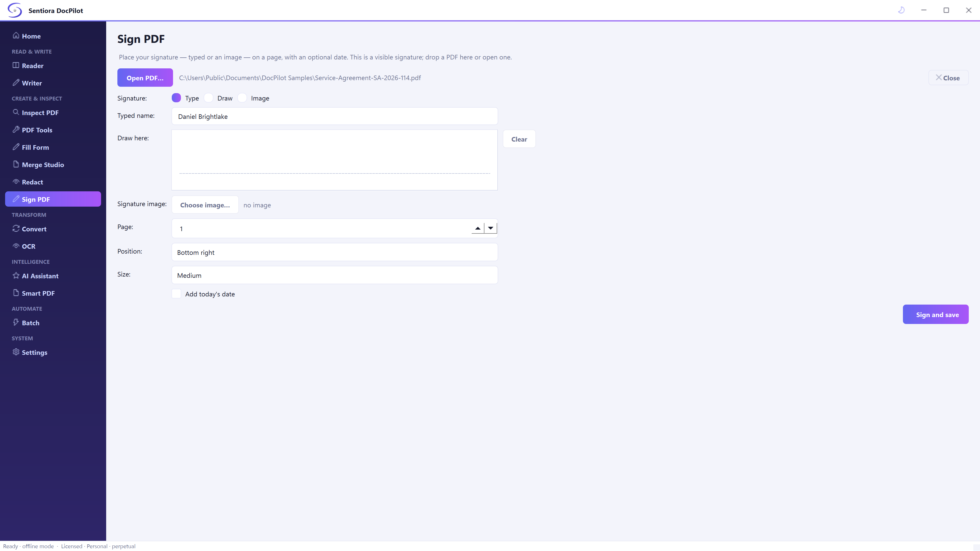Image resolution: width=980 pixels, height=551 pixels.
Task: Click 'Licensed · Personal · perpetual' status text
Action: tap(98, 546)
